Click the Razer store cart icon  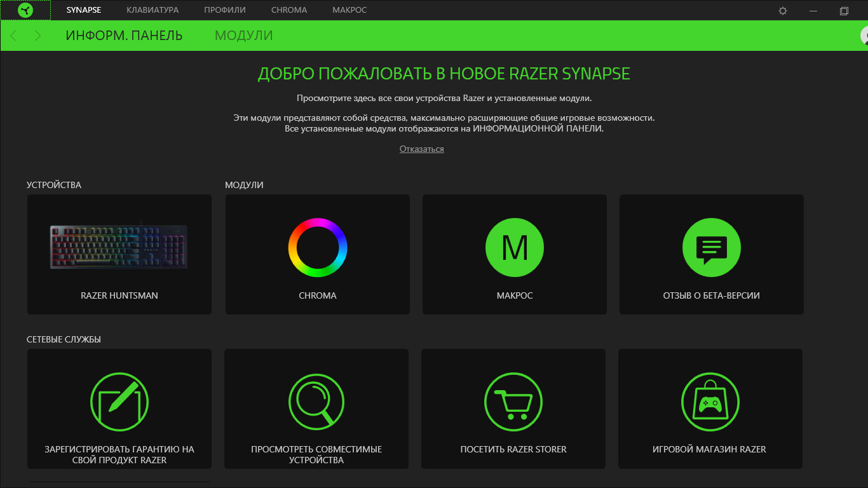click(513, 402)
